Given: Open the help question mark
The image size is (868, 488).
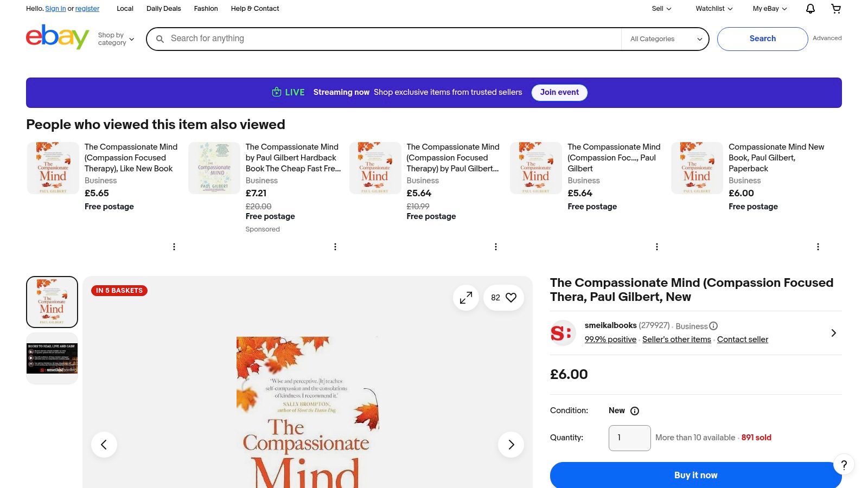Looking at the screenshot, I should pos(844,465).
